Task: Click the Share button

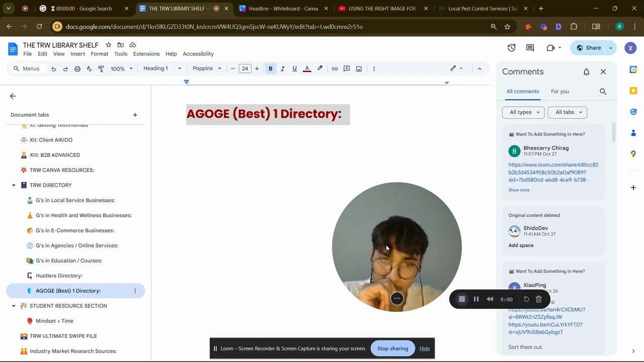Action: [588, 48]
